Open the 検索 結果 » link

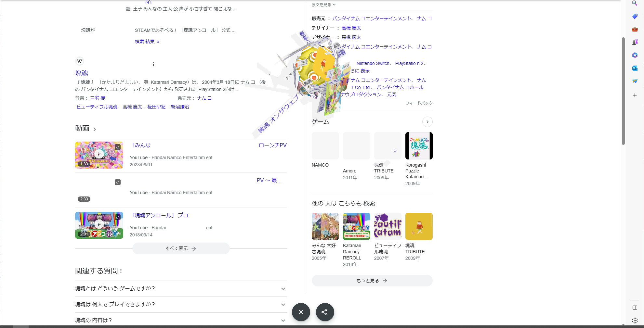click(147, 42)
